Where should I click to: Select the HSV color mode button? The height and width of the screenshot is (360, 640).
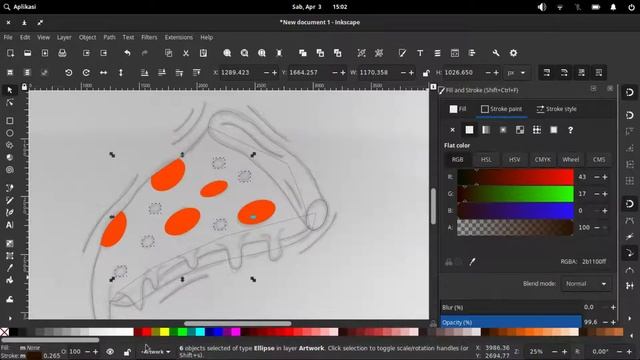point(514,160)
